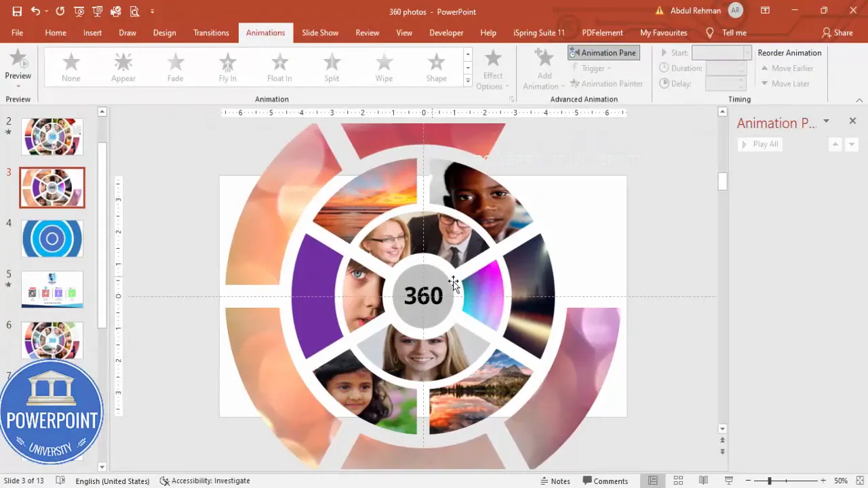The image size is (868, 488).
Task: Open the Add Animation gallery
Action: tap(544, 69)
